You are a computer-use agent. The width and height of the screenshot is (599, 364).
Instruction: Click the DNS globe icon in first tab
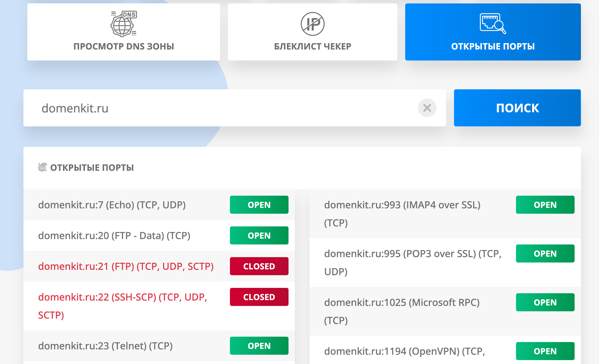(x=124, y=24)
